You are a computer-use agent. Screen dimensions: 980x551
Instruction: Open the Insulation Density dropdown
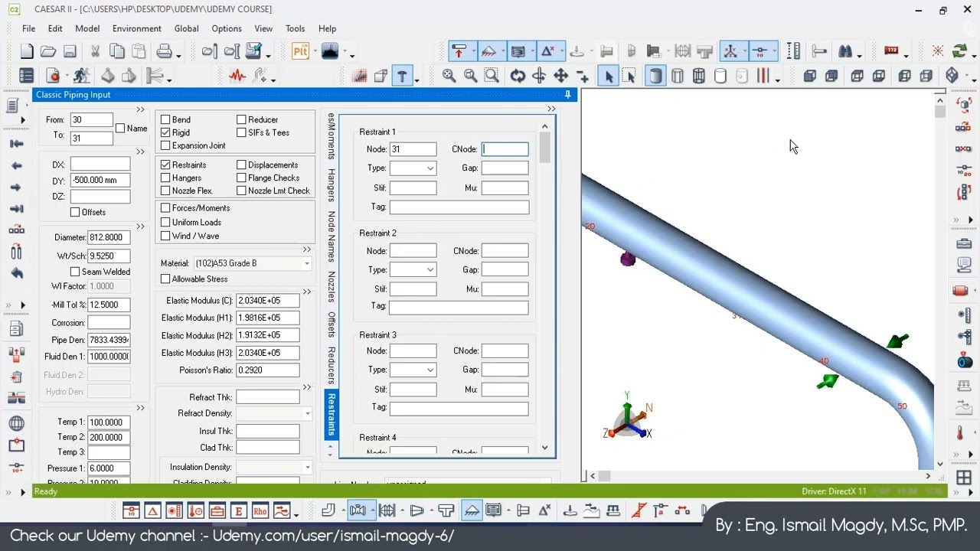pos(307,468)
